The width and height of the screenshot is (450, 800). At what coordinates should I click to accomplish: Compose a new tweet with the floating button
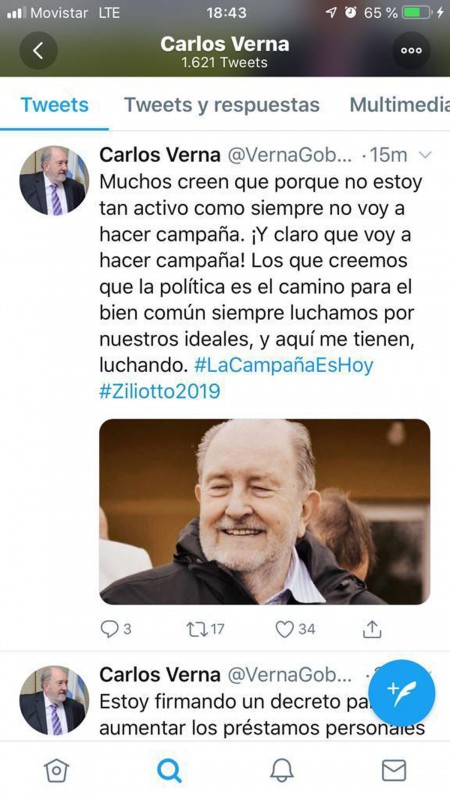[x=402, y=693]
